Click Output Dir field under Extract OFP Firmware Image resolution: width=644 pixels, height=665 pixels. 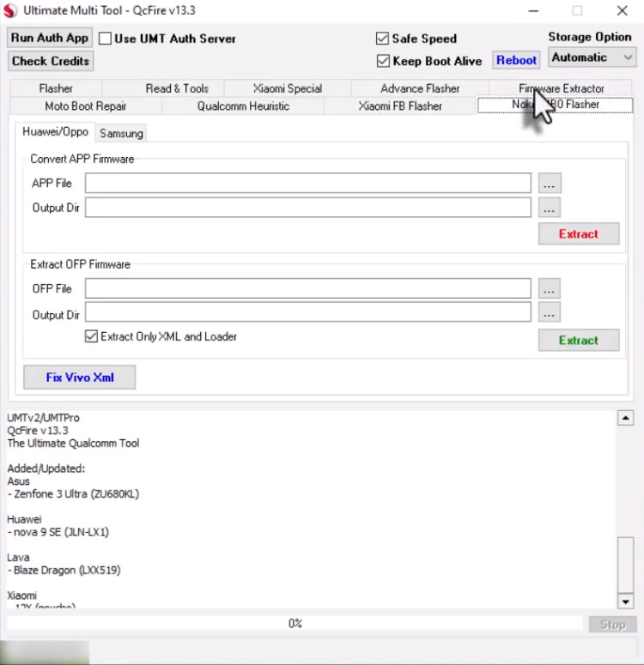tap(307, 312)
